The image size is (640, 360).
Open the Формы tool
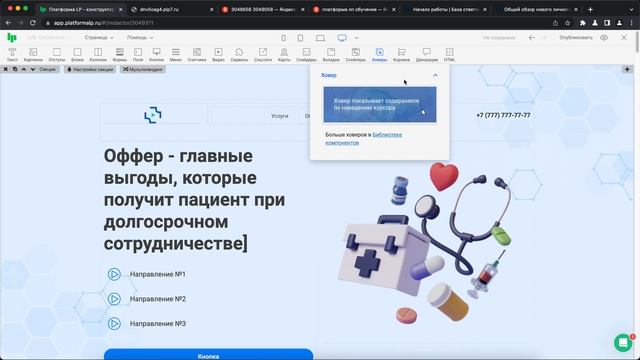120,54
